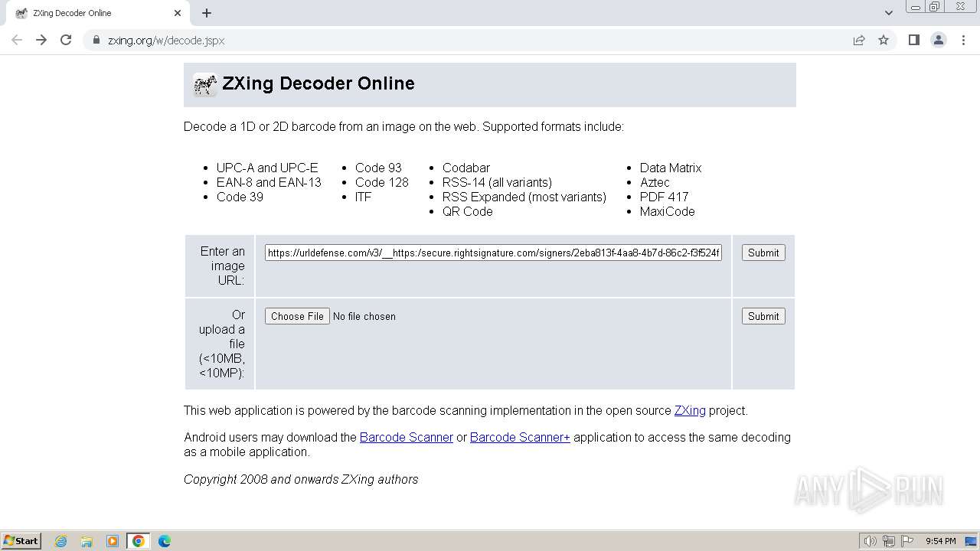
Task: Click the 9:54 PM system clock
Action: (941, 541)
